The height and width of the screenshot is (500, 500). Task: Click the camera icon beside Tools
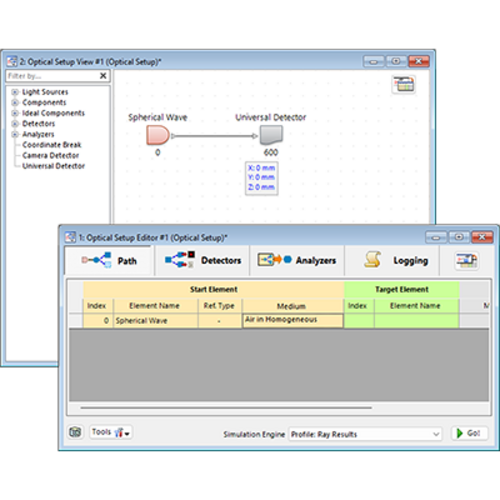[x=75, y=432]
